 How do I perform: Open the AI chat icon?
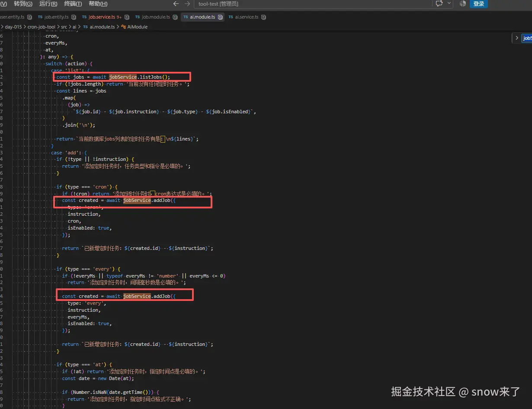point(439,3)
